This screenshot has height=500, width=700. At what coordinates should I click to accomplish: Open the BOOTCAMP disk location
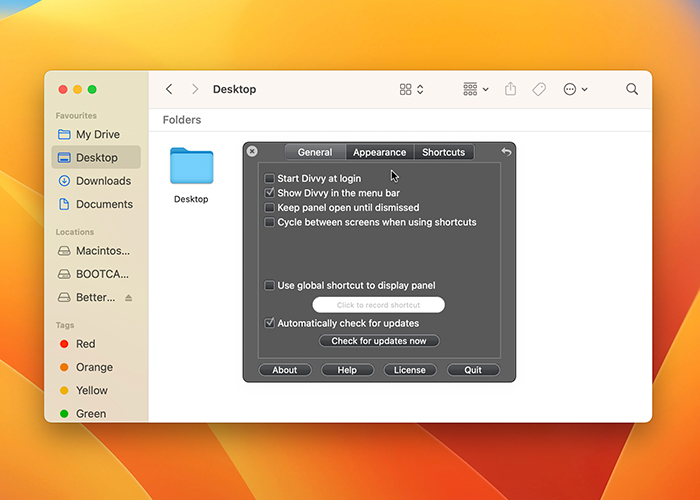tap(96, 274)
